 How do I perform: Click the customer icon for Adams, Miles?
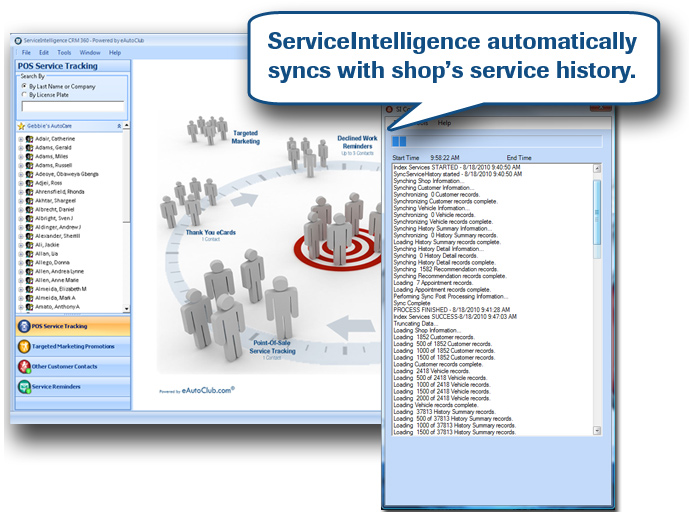pyautogui.click(x=29, y=156)
